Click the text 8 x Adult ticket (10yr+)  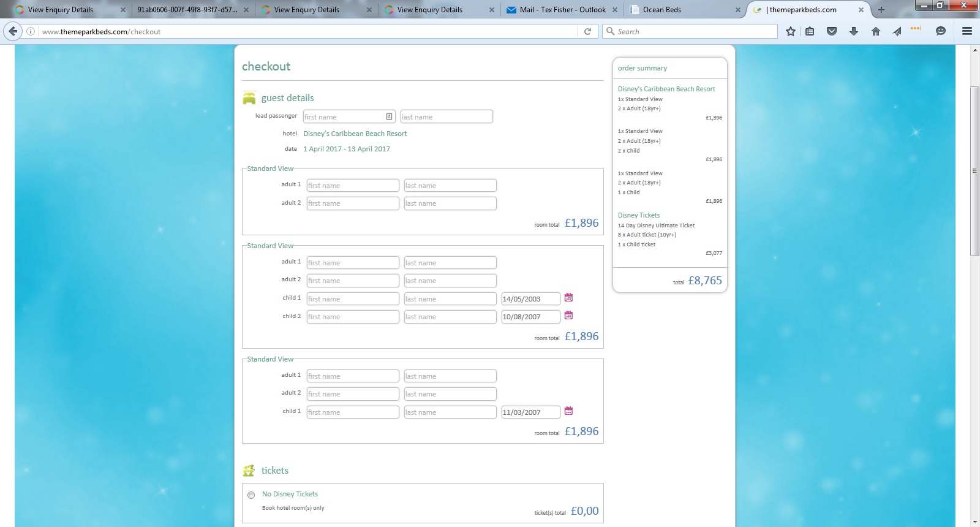tap(647, 235)
